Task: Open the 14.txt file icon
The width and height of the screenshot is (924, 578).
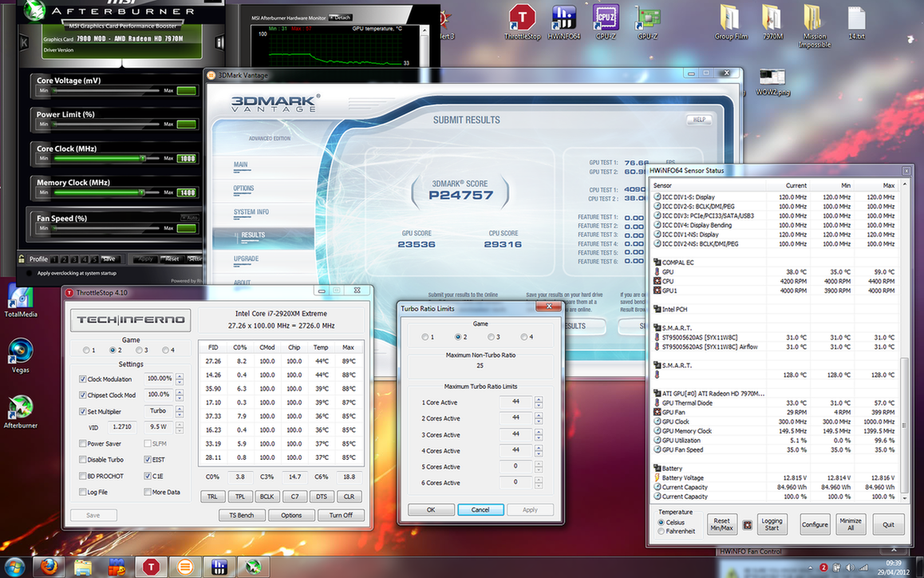Action: coord(856,22)
